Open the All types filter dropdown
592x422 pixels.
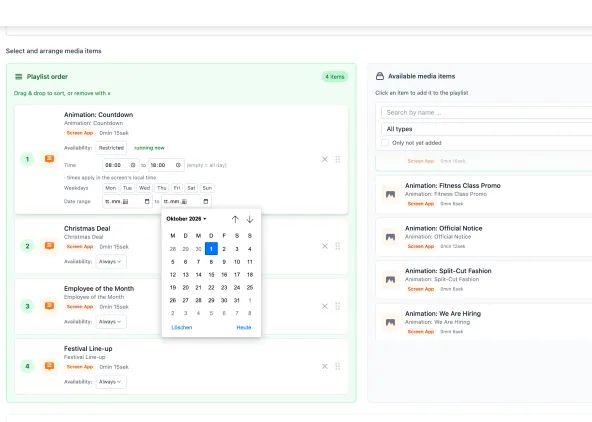pos(487,129)
